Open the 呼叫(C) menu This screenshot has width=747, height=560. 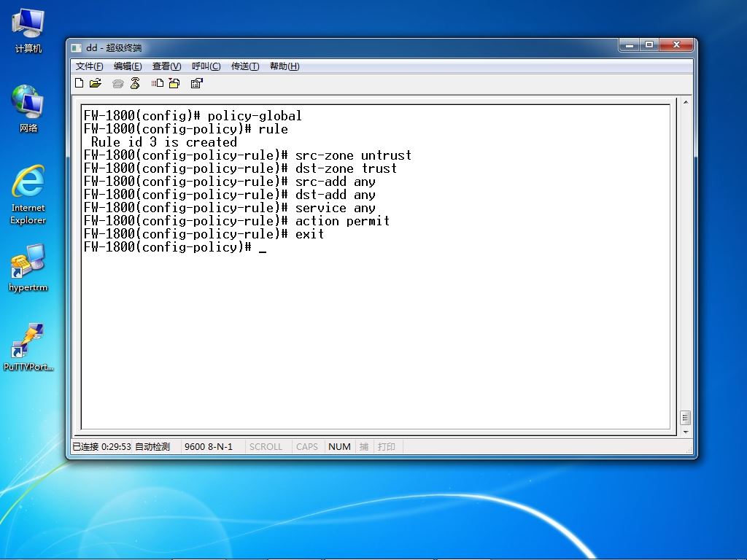point(206,66)
